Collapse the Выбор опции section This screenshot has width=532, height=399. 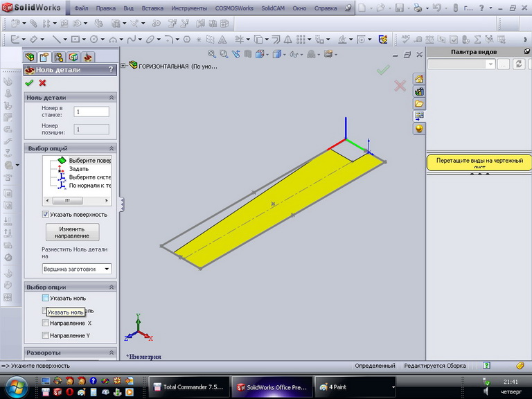[112, 287]
